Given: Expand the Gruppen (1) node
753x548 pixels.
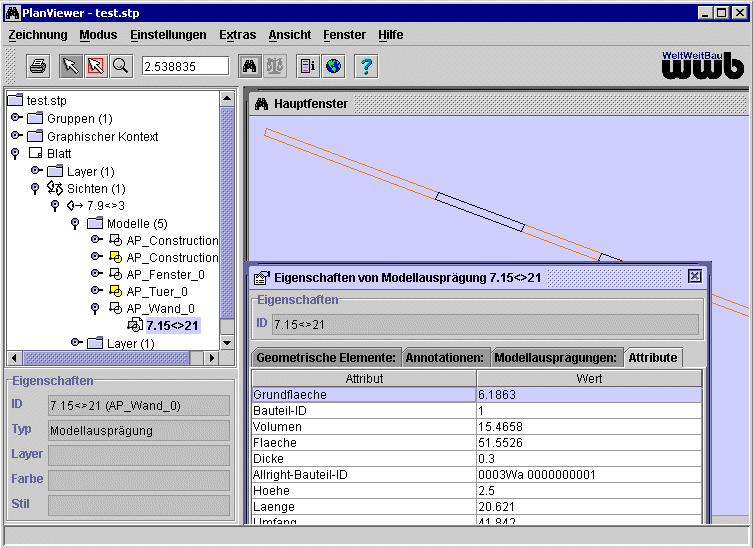Looking at the screenshot, I should pos(17,117).
